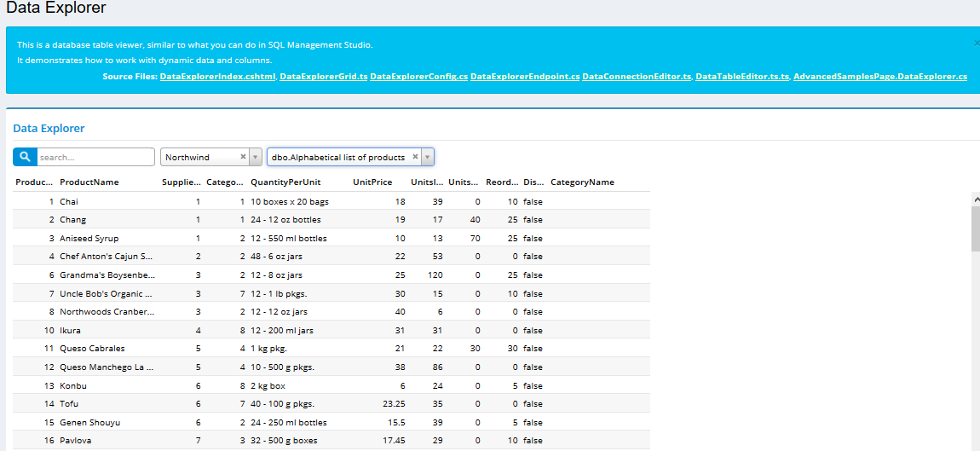Click the '24 - 250 ml bottles' cell
Screen dimensions: 980x451
pyautogui.click(x=289, y=422)
